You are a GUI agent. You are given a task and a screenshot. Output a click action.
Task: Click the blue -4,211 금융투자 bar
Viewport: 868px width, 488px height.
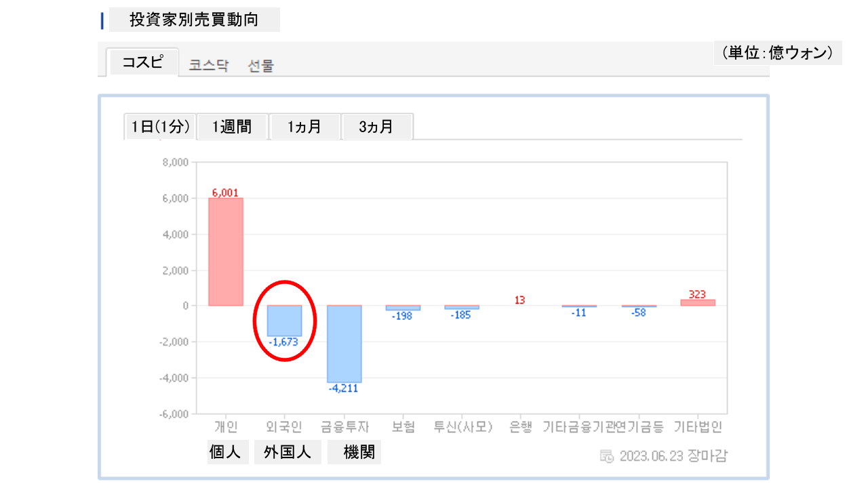coord(344,344)
